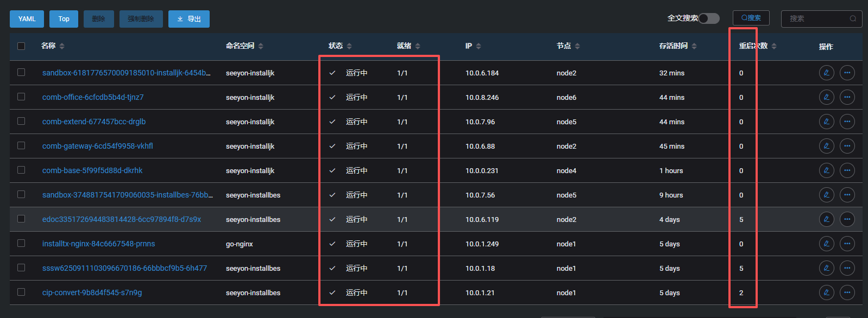Viewport: 868px width, 318px height.
Task: Open more actions for installtx-nginx-84c6667548-prnns
Action: click(x=847, y=244)
